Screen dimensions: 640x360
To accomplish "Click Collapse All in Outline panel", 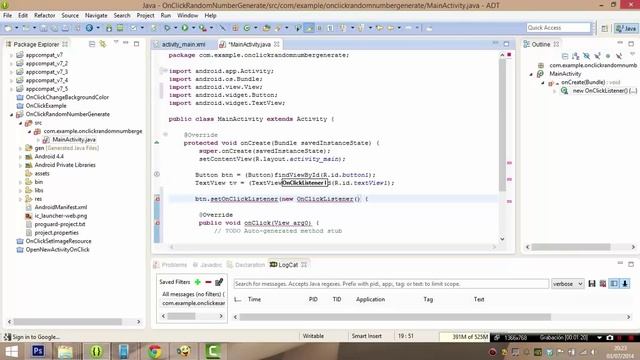I will coord(565,56).
